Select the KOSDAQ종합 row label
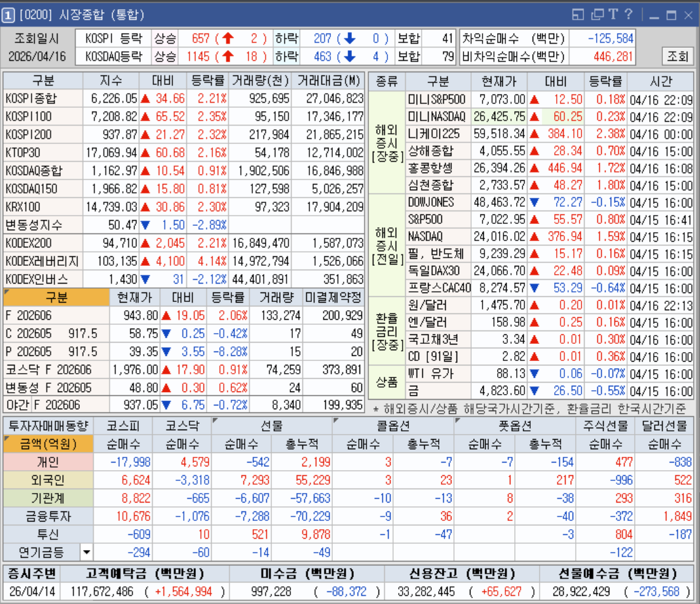700x604 pixels. [43, 171]
